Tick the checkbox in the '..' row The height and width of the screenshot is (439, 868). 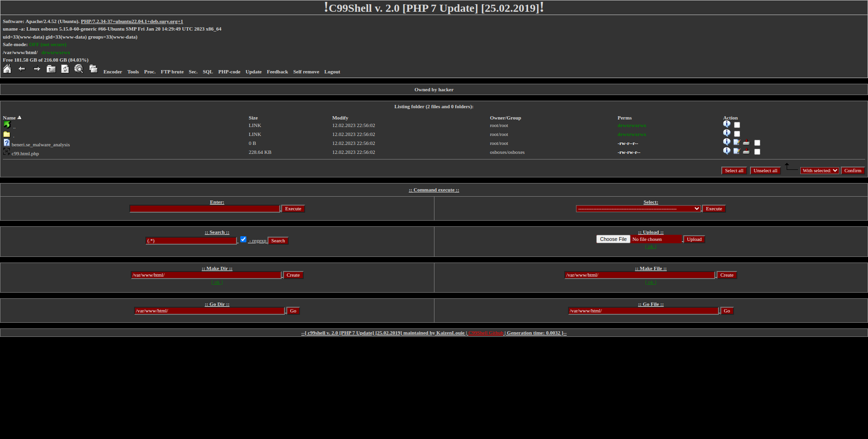click(737, 125)
